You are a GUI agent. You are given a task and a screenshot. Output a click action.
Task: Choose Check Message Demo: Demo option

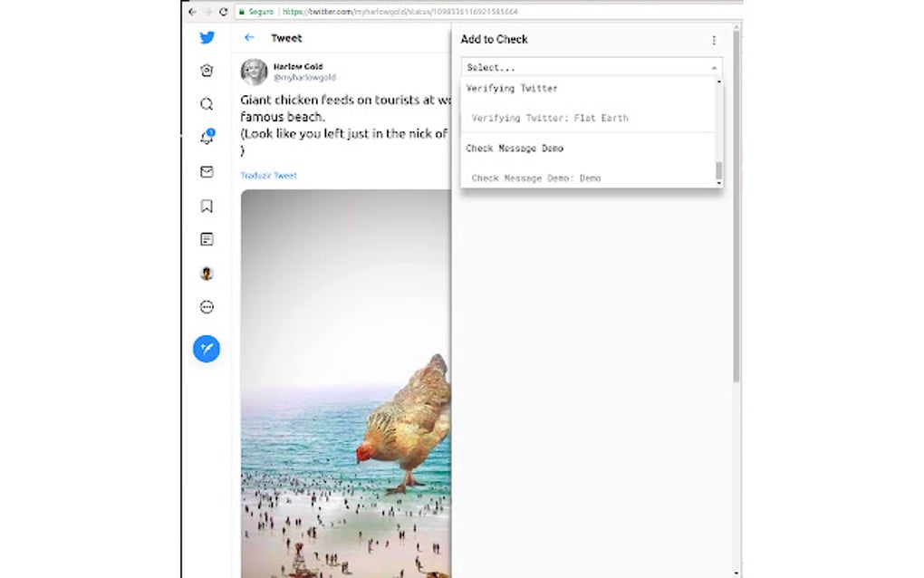(536, 178)
